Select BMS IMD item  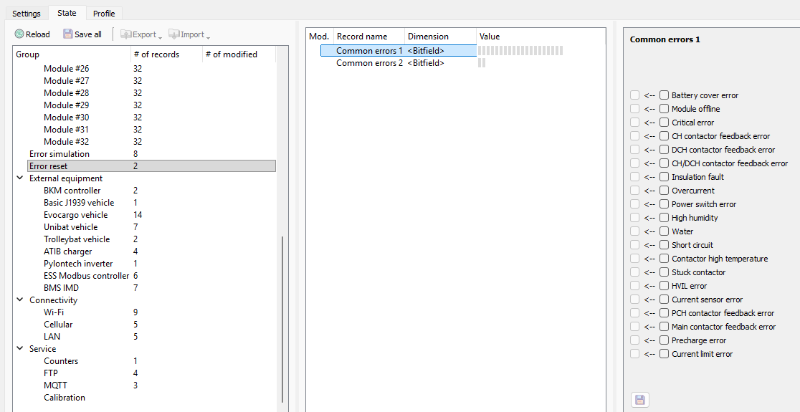click(61, 288)
